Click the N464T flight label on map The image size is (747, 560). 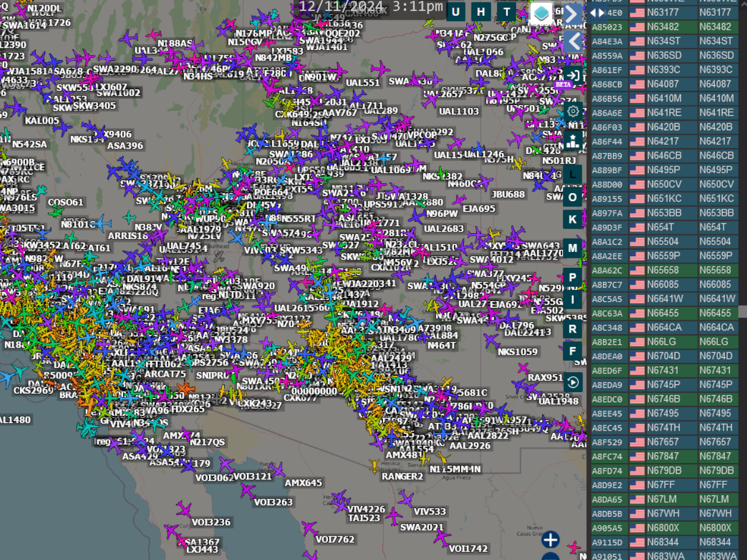(442, 345)
